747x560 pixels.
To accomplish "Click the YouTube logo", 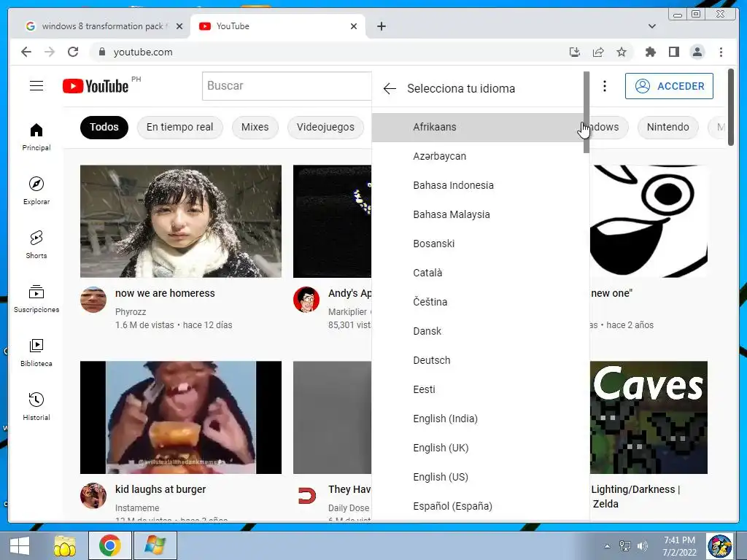I will 96,86.
